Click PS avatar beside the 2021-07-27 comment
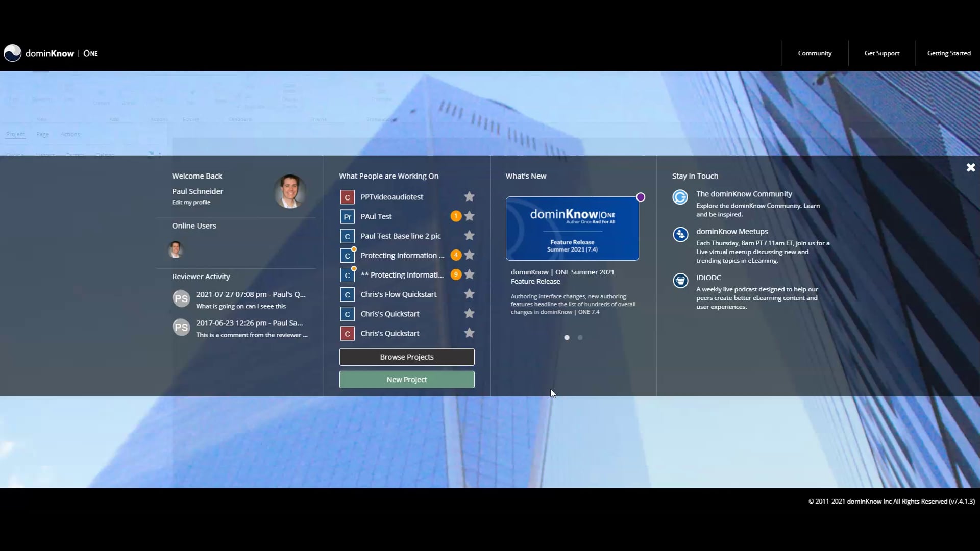 tap(181, 298)
